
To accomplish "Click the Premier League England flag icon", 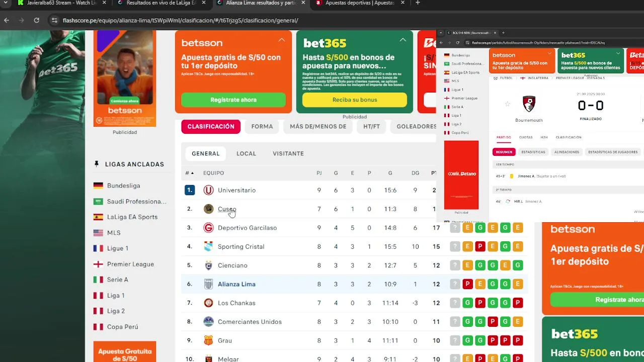I will [x=98, y=264].
